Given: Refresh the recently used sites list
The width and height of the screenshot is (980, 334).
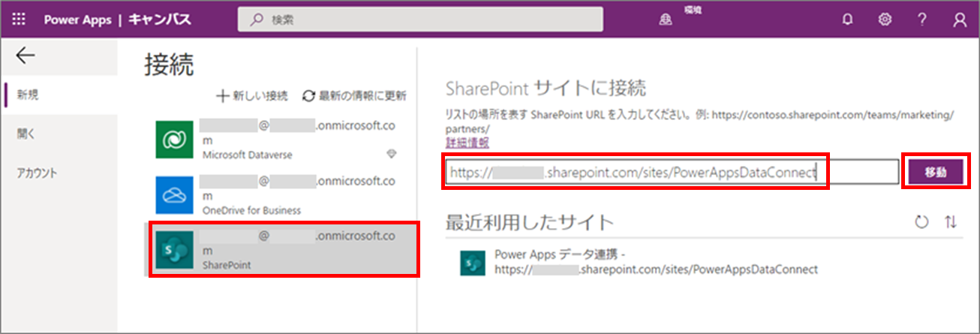Looking at the screenshot, I should 921,222.
